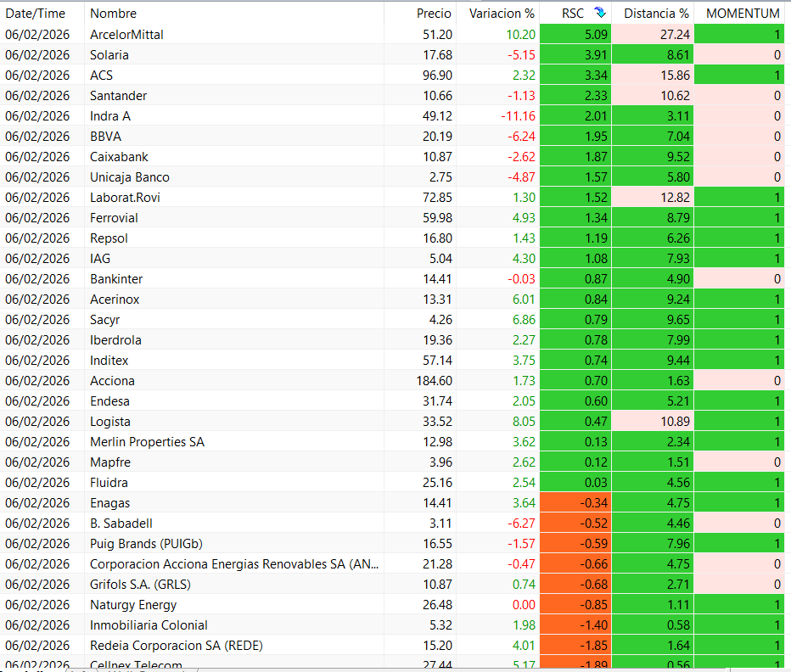Select the Mapfre row name
The height and width of the screenshot is (672, 791).
click(110, 462)
